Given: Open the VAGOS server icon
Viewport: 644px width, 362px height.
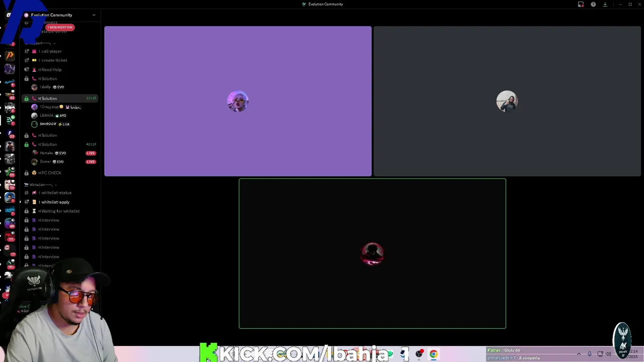Looking at the screenshot, I should tap(10, 211).
